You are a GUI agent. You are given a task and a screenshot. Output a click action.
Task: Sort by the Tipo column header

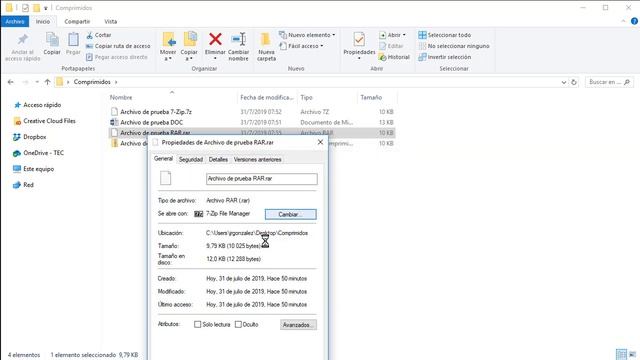click(327, 98)
